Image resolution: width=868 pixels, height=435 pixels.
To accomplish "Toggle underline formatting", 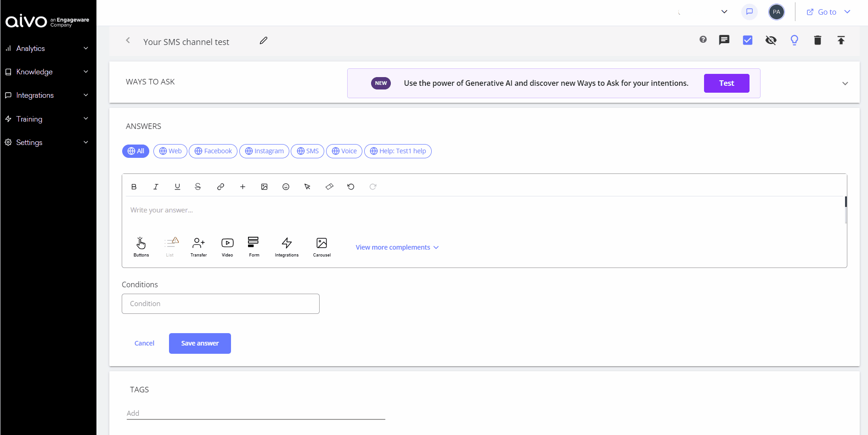I will tap(177, 187).
